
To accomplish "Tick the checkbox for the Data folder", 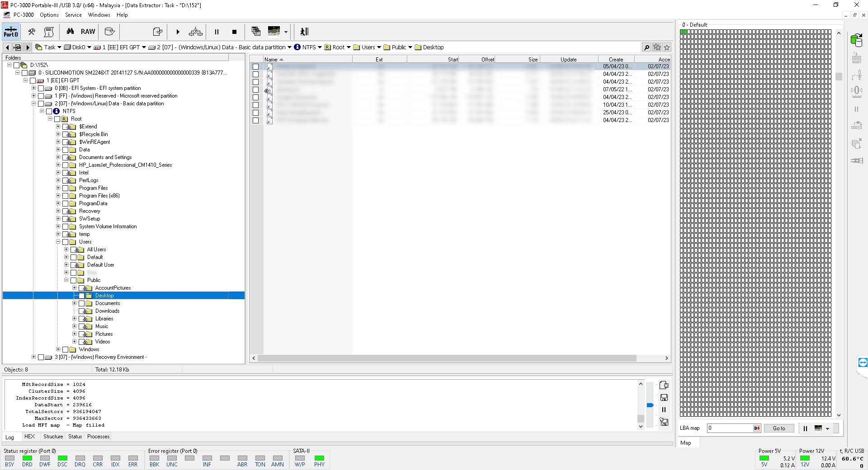I will coord(66,150).
